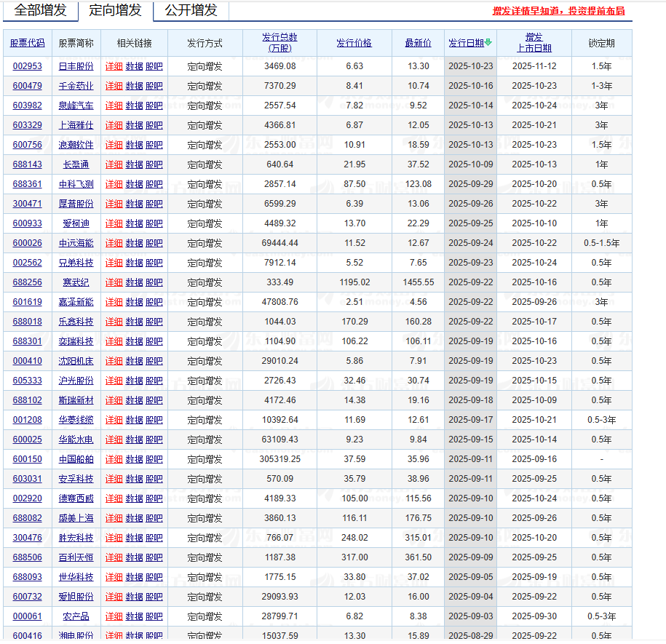Open 农产品 stock name link
This screenshot has height=644, width=666.
coord(76,616)
